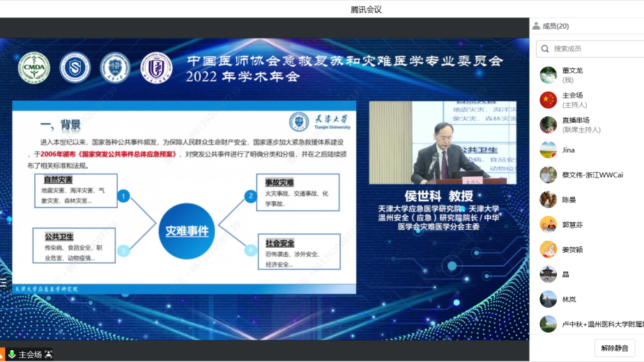The image size is (644, 362).
Task: Click 蔡文伟-浙江WWCai's avatar
Action: point(548,175)
